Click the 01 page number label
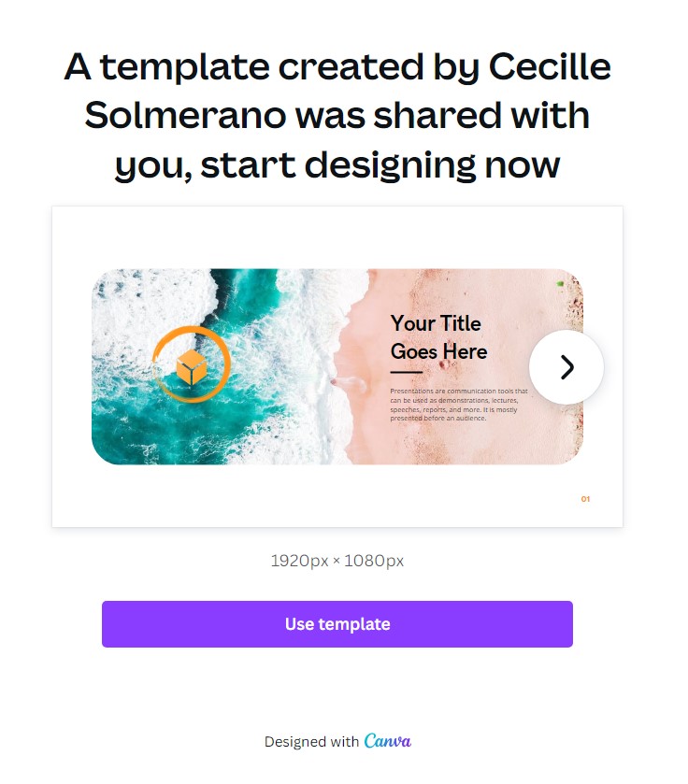This screenshot has height=784, width=688. click(584, 500)
